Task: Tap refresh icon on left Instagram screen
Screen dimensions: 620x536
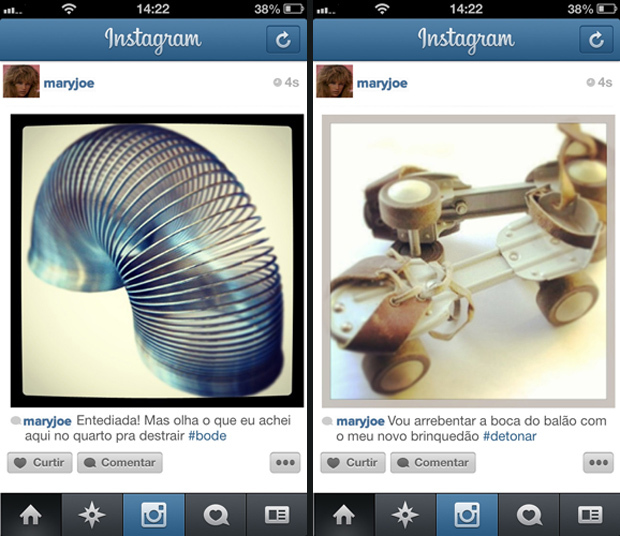Action: pos(283,39)
